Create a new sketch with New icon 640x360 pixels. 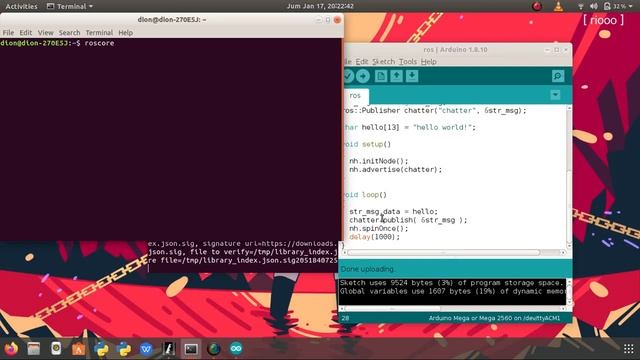[x=381, y=76]
